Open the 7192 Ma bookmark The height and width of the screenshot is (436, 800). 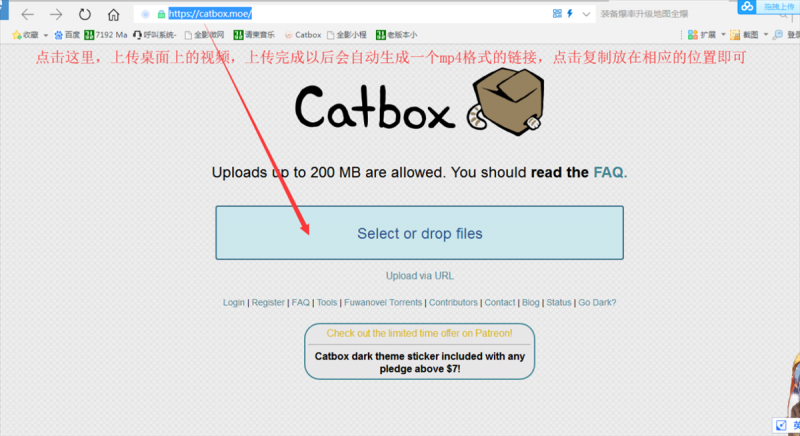(106, 35)
